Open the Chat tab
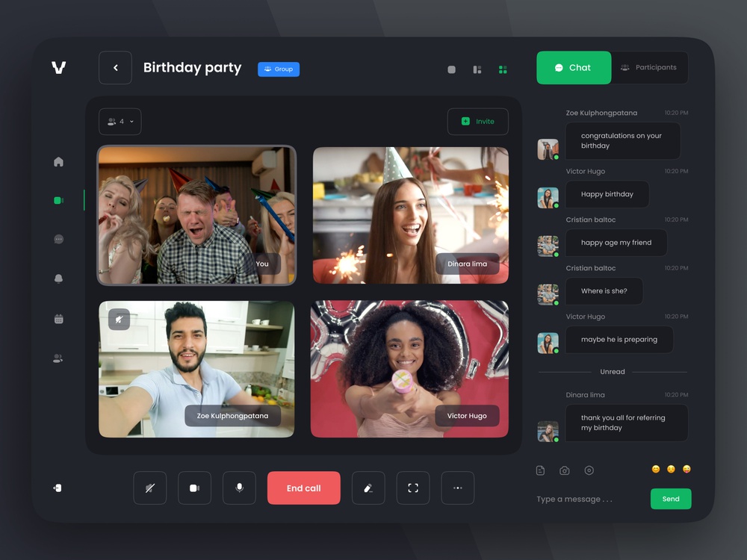747x560 pixels. [x=574, y=68]
